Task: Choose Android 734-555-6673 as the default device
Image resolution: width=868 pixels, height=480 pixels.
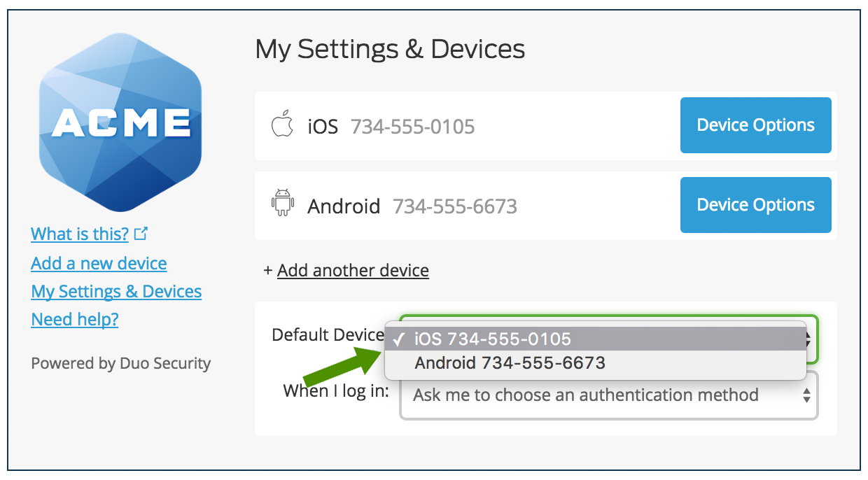Action: (x=510, y=363)
